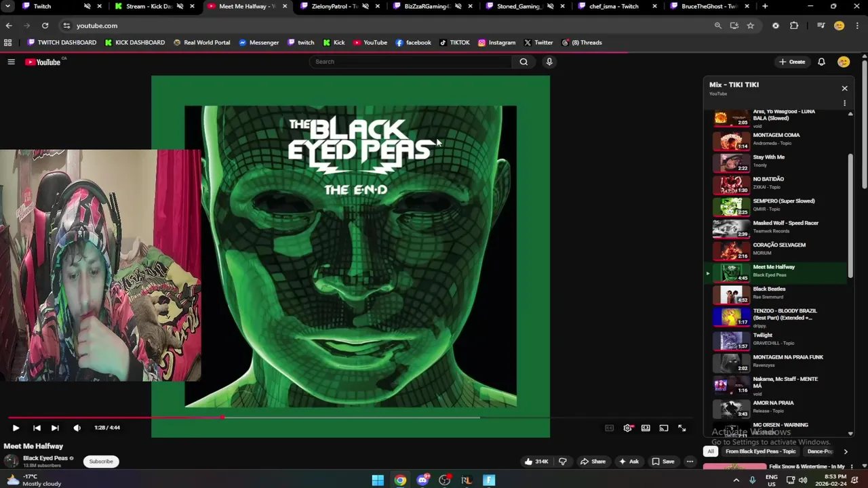Viewport: 868px width, 488px height.
Task: Open the YouTube account avatar menu
Action: (844, 62)
